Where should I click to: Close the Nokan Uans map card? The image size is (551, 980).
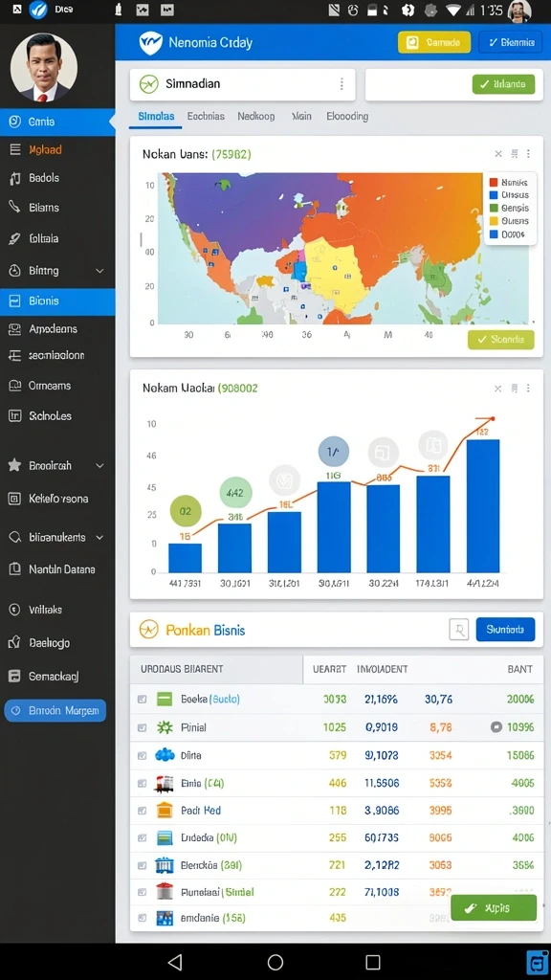[497, 154]
